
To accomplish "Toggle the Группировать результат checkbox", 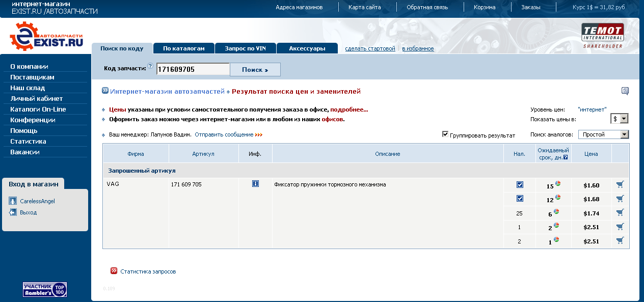I will coord(445,134).
